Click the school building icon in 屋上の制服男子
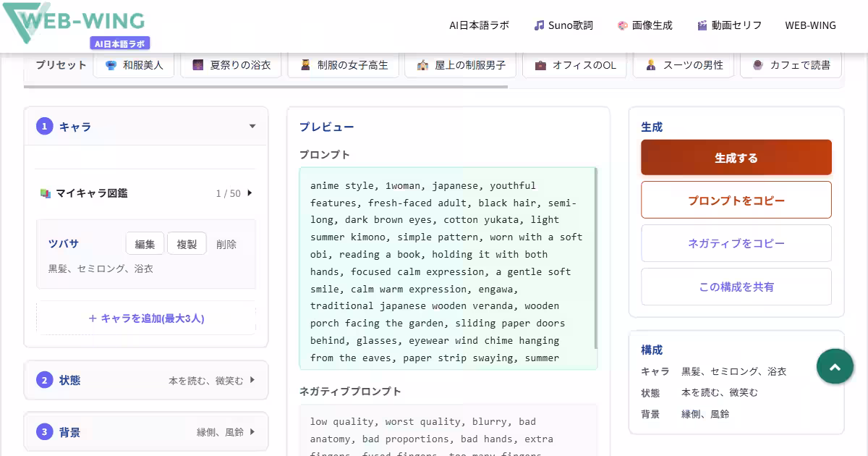Screen dimensions: 868x456 422,65
